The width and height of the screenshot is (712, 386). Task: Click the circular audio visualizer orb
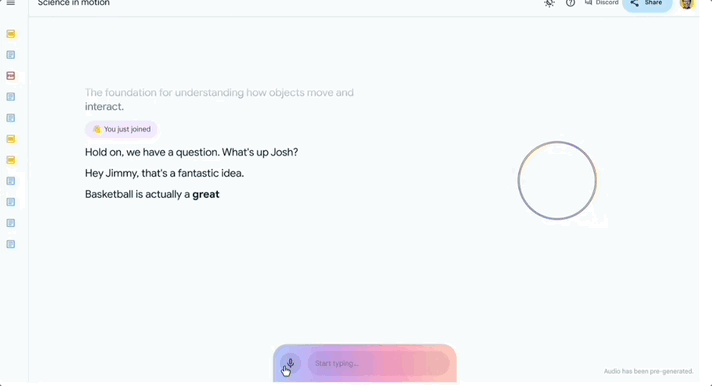pos(557,180)
